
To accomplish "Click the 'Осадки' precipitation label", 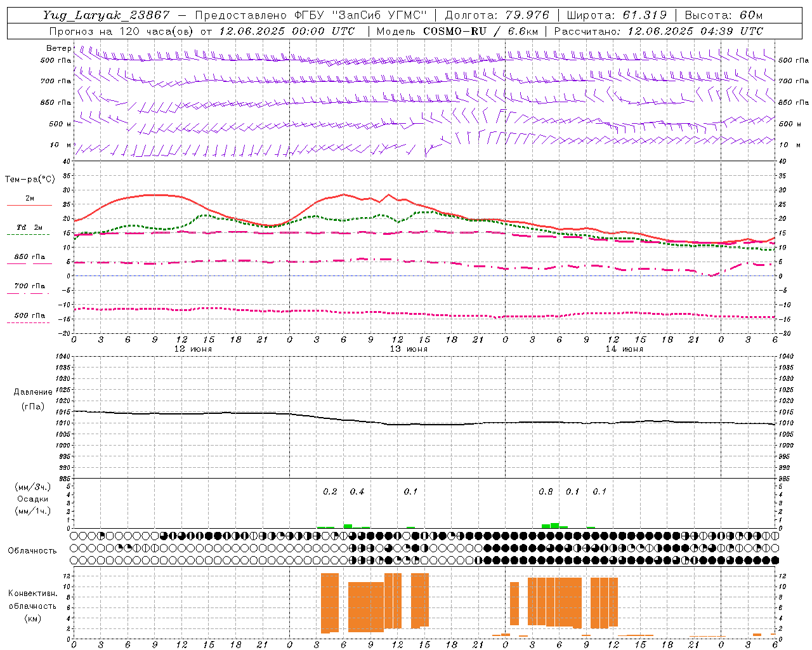I will tap(33, 499).
